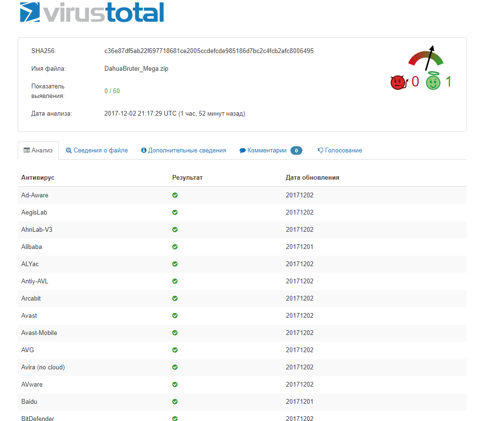This screenshot has height=421, width=504.
Task: Click the Ad-Aware clean result checkmark
Action: click(x=175, y=195)
